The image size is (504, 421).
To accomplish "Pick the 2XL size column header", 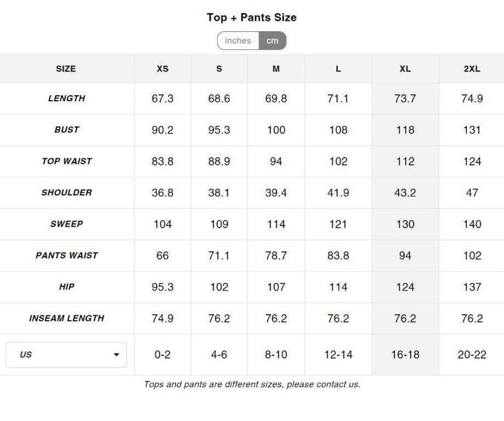I will click(x=472, y=69).
